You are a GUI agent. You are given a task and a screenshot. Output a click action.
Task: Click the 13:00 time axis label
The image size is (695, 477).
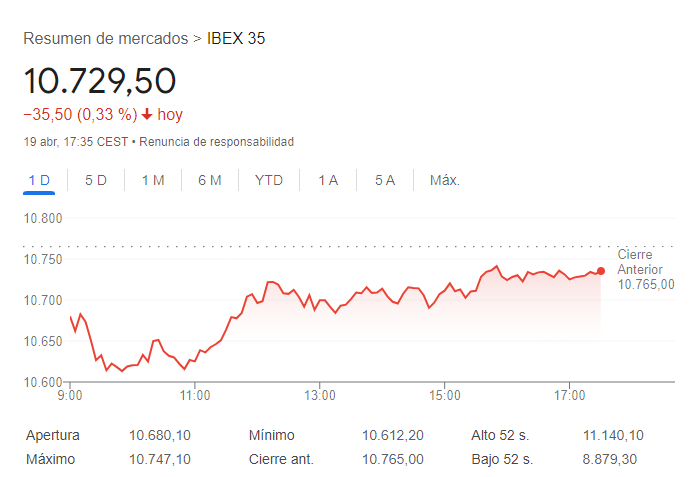(x=319, y=396)
